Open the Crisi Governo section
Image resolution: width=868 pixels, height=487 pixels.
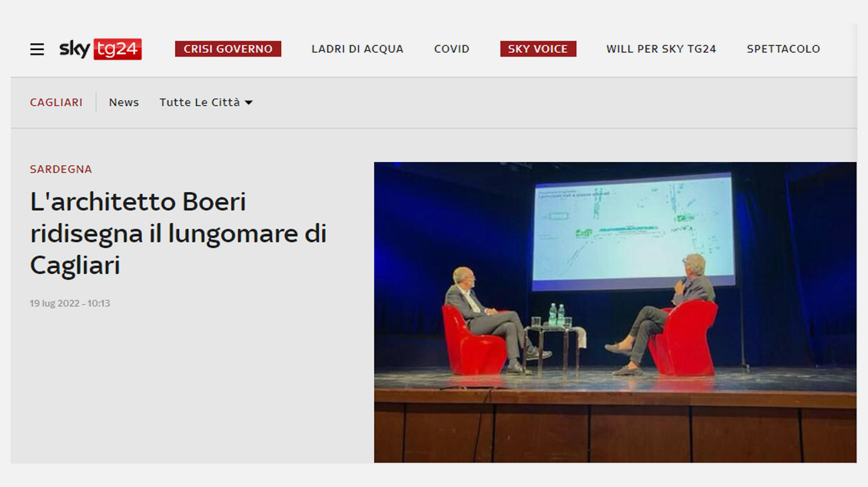pyautogui.click(x=228, y=49)
